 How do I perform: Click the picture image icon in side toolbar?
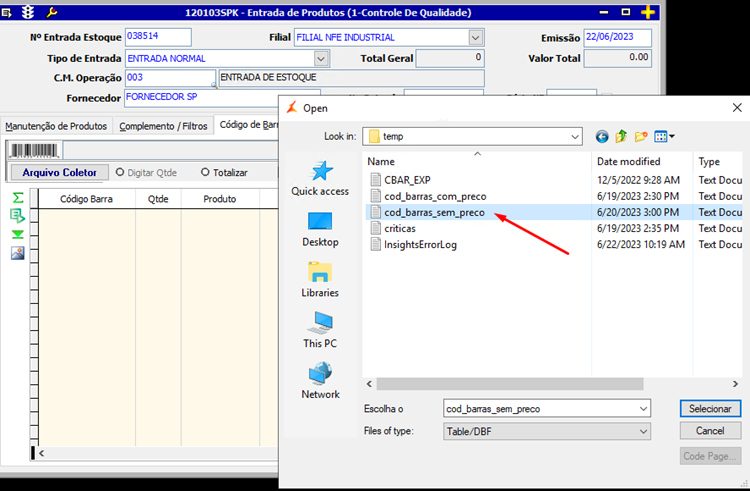tap(18, 253)
